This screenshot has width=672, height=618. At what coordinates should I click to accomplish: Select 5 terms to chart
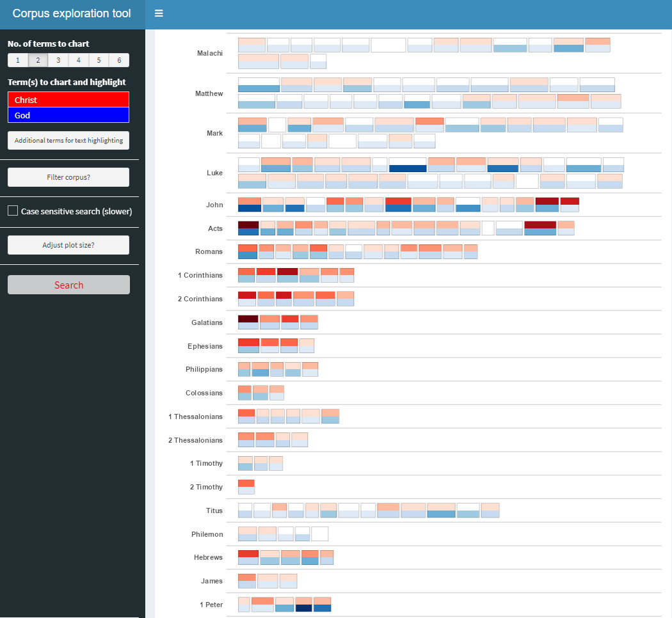(99, 60)
